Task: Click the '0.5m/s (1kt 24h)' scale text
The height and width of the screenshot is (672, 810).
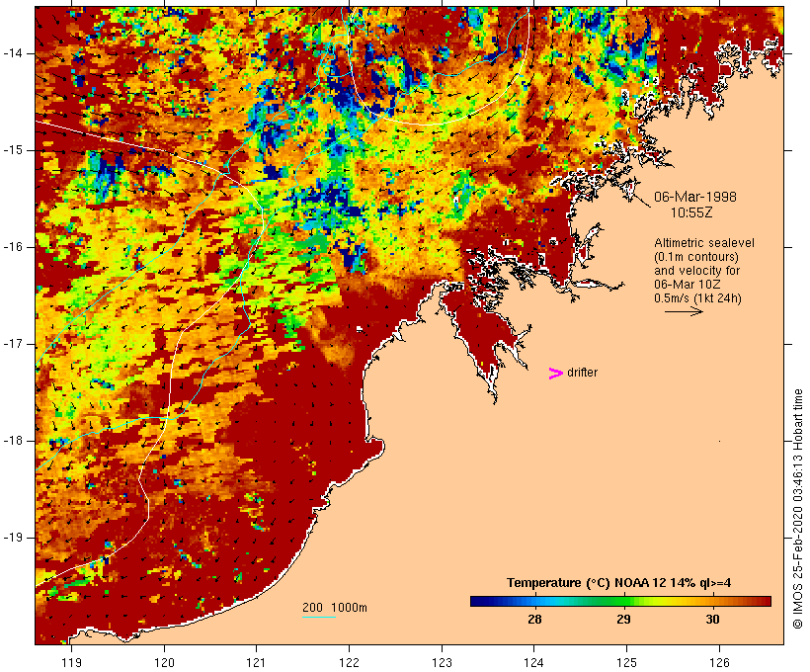Action: click(698, 298)
